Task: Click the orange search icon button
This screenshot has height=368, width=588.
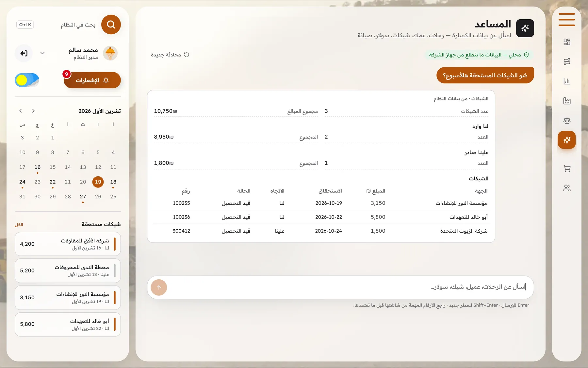Action: point(111,25)
